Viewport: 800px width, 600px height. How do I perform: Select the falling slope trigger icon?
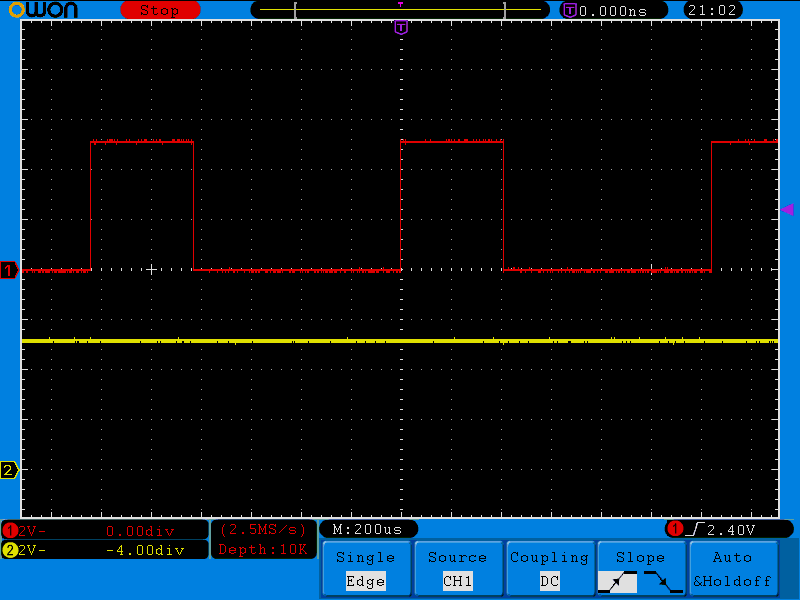tap(663, 582)
